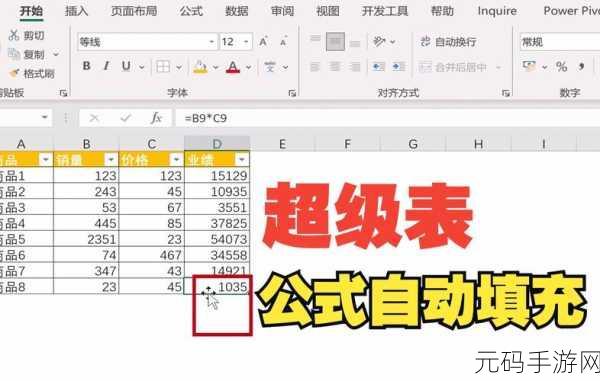Open borders dropdown arrow
This screenshot has width=600, height=381.
(179, 68)
